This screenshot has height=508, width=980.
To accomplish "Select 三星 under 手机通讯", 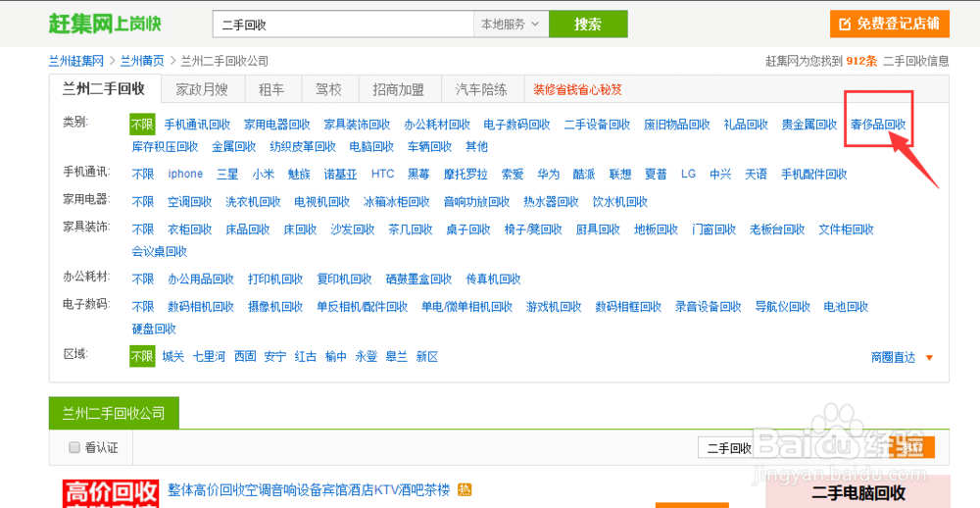I will coord(227,174).
